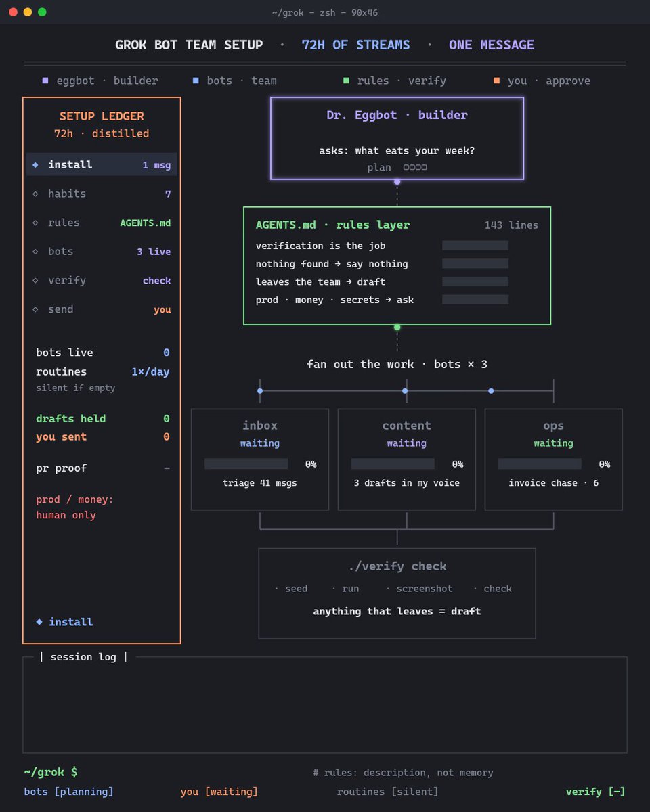
Task: Select the habits value 7
Action: point(168,194)
